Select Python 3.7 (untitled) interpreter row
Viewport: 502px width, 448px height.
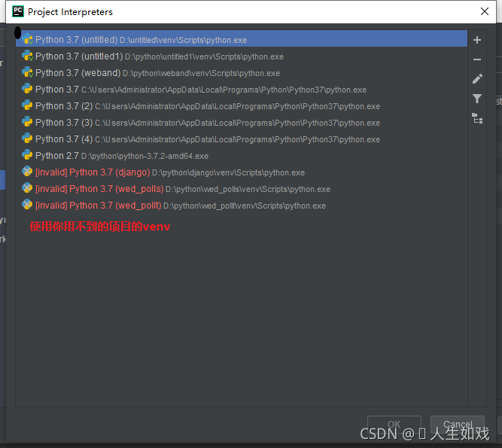(242, 40)
